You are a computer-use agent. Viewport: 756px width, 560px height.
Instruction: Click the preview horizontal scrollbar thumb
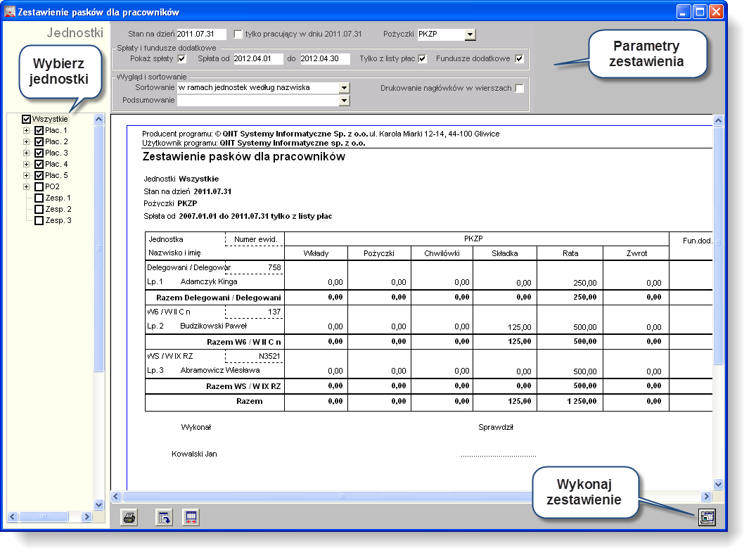coord(342,496)
